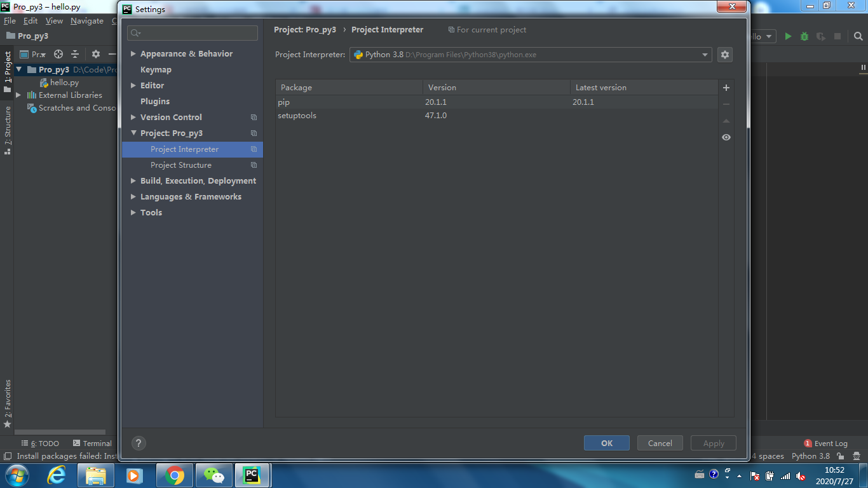Open the Edit menu
The width and height of the screenshot is (868, 488).
[31, 21]
